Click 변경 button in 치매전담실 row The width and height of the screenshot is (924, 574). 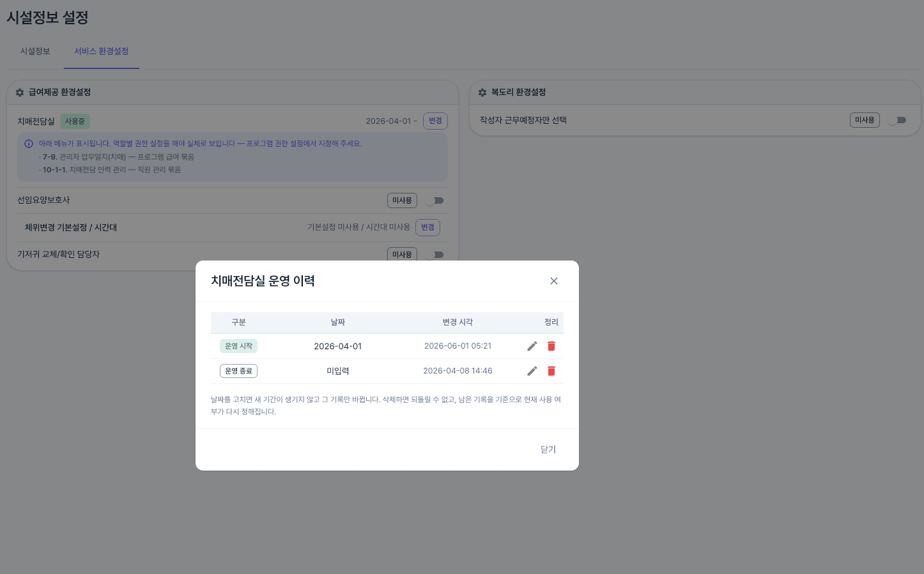(435, 121)
